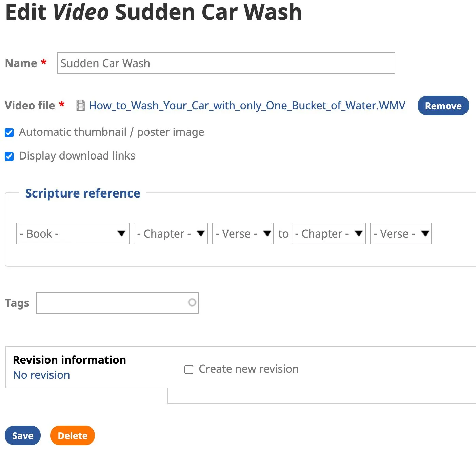Expand the starting Chapter dropdown

171,233
